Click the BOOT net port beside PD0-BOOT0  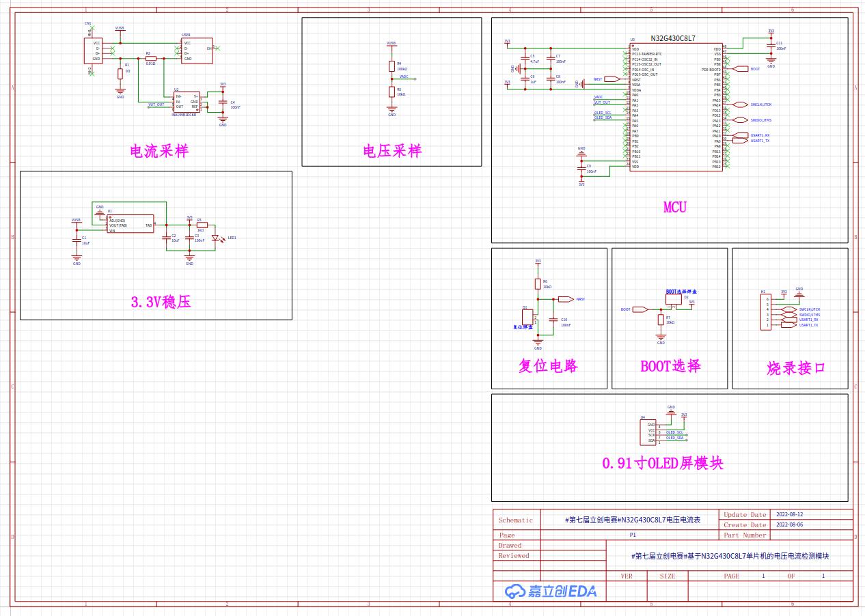tap(741, 69)
